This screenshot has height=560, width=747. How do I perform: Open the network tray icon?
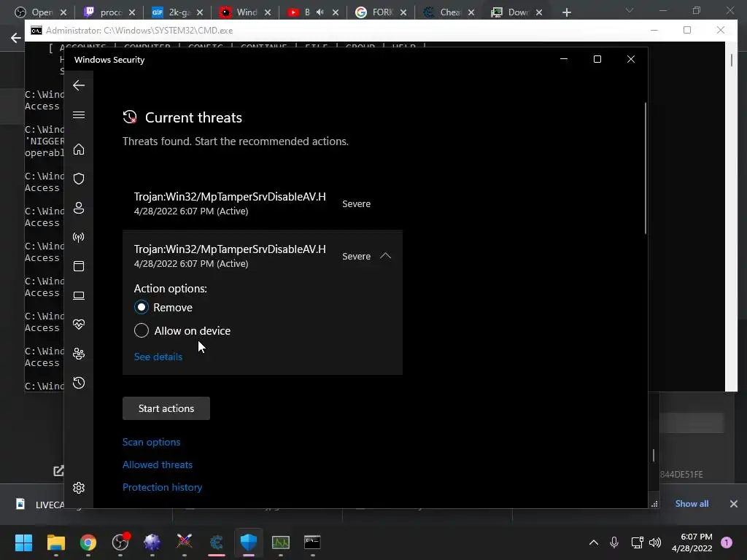pos(637,542)
